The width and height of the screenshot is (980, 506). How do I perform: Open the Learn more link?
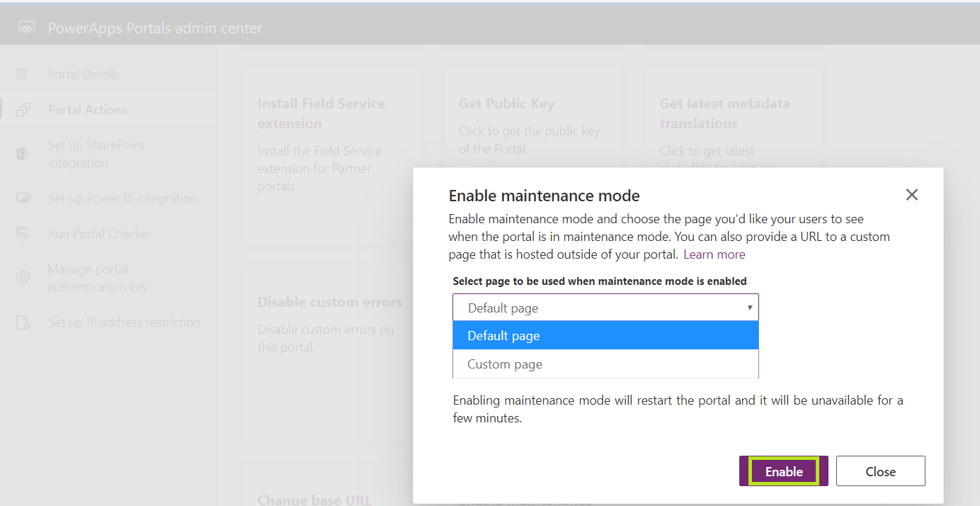714,254
